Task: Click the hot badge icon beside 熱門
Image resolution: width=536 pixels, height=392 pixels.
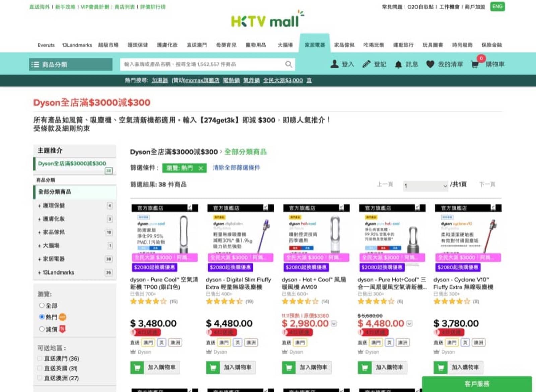Action: click(x=62, y=317)
